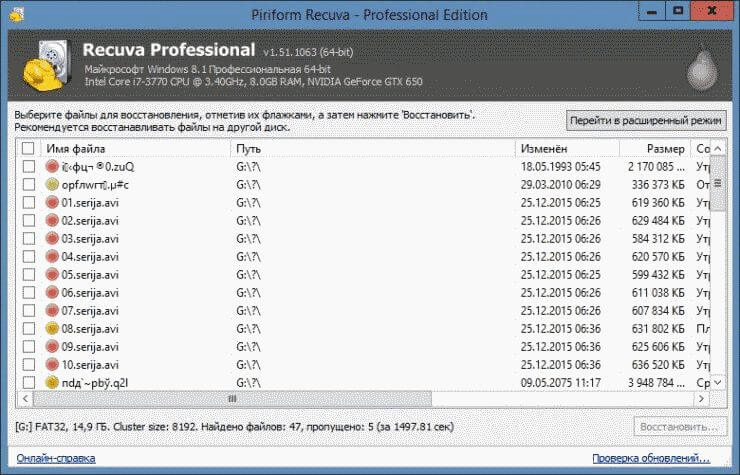Screen dimensions: 740x475
Task: Check the box for 02.serija.avi
Action: tap(29, 221)
